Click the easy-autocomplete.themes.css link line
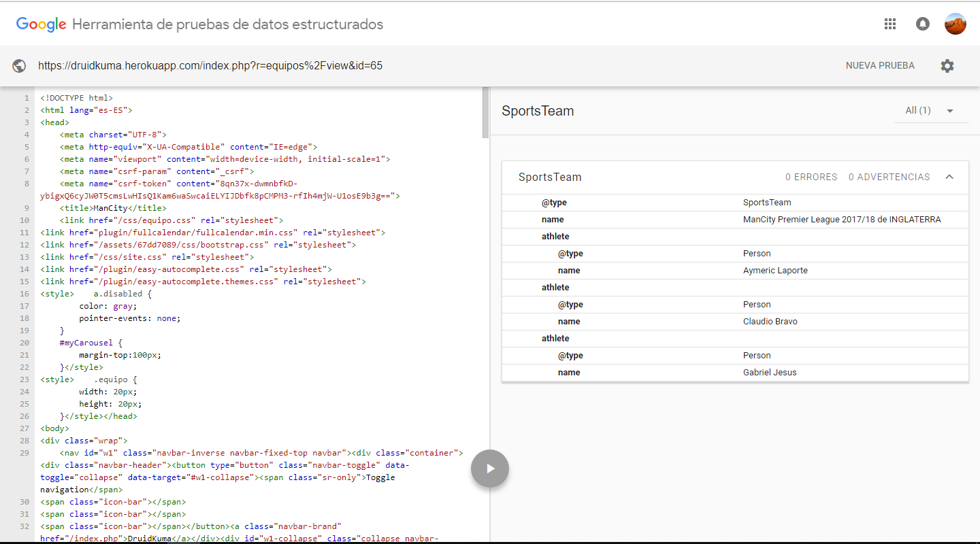980x544 pixels. 203,282
